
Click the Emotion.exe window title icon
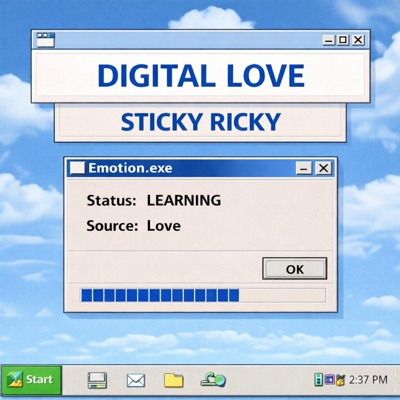click(x=77, y=168)
